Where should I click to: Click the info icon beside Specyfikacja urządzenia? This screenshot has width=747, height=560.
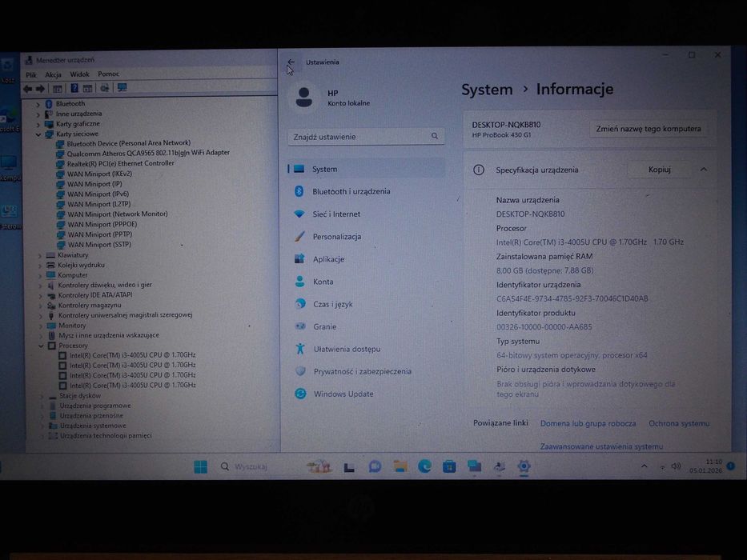tap(478, 170)
